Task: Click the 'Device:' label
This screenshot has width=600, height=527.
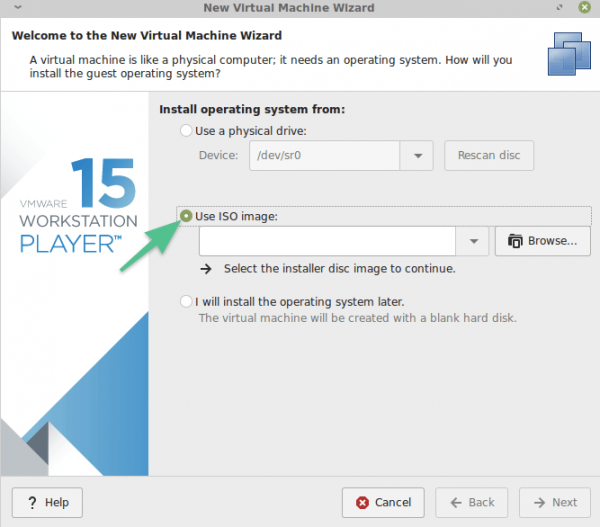Action: tap(218, 155)
